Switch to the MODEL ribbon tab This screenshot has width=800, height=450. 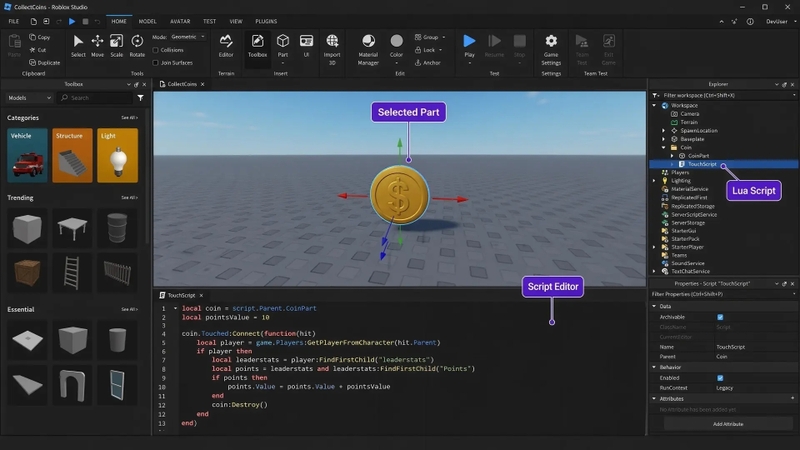point(147,21)
